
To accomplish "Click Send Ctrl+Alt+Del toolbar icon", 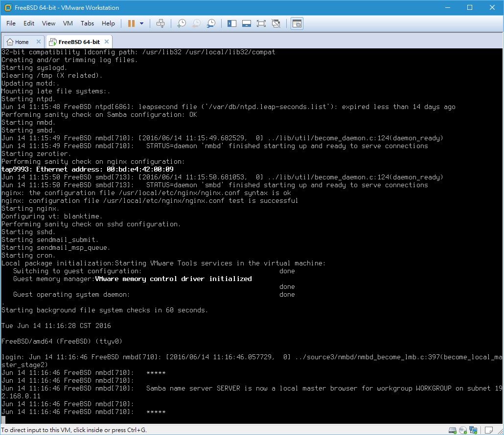I will (x=160, y=23).
